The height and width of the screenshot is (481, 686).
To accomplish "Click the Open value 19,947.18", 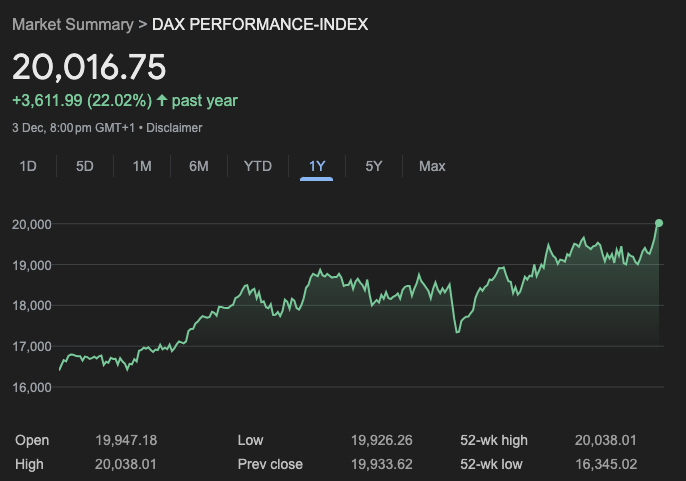I will 126,440.
